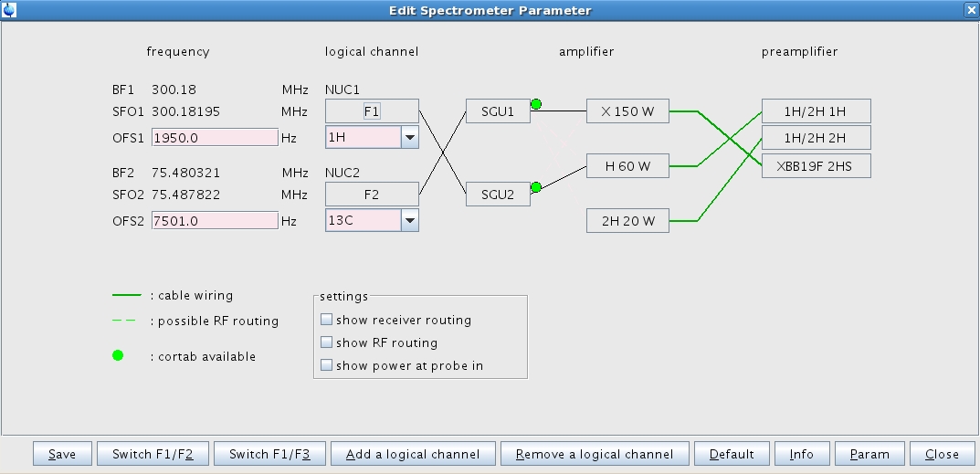Open the Info button
The width and height of the screenshot is (980, 474).
click(801, 454)
